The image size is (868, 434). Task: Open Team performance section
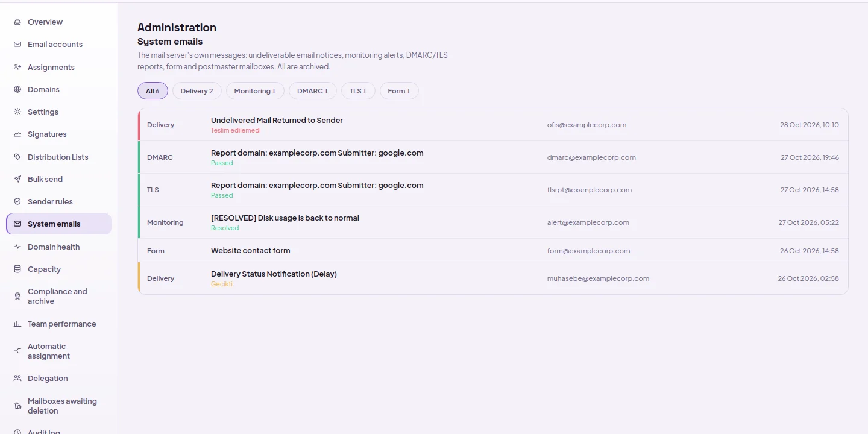(x=59, y=324)
